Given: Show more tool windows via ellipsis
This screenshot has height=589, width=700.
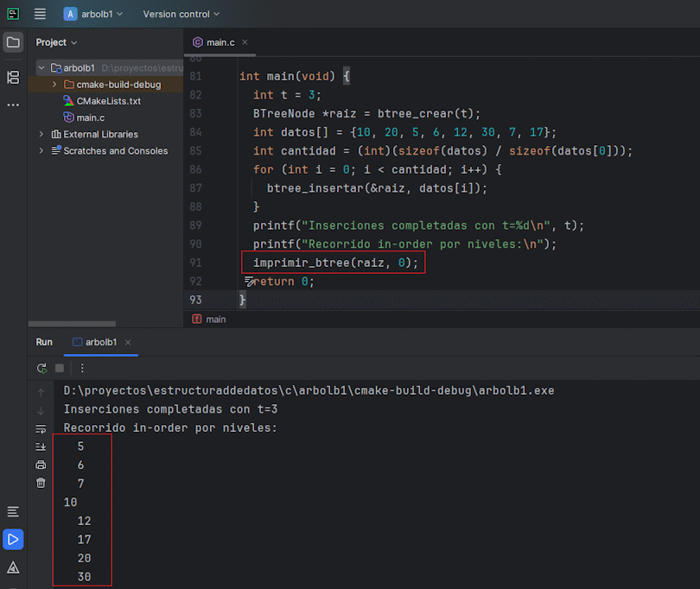Looking at the screenshot, I should pyautogui.click(x=13, y=105).
